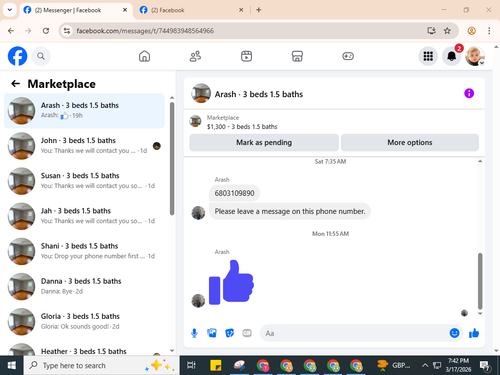Go to the Home feed icon
The image size is (500, 375).
[x=144, y=56]
